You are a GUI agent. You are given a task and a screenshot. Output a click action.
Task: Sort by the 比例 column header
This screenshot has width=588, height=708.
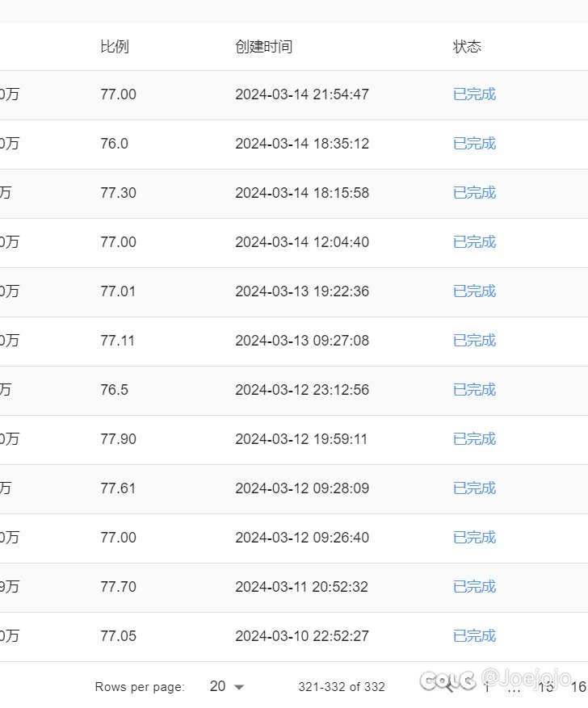pyautogui.click(x=115, y=47)
